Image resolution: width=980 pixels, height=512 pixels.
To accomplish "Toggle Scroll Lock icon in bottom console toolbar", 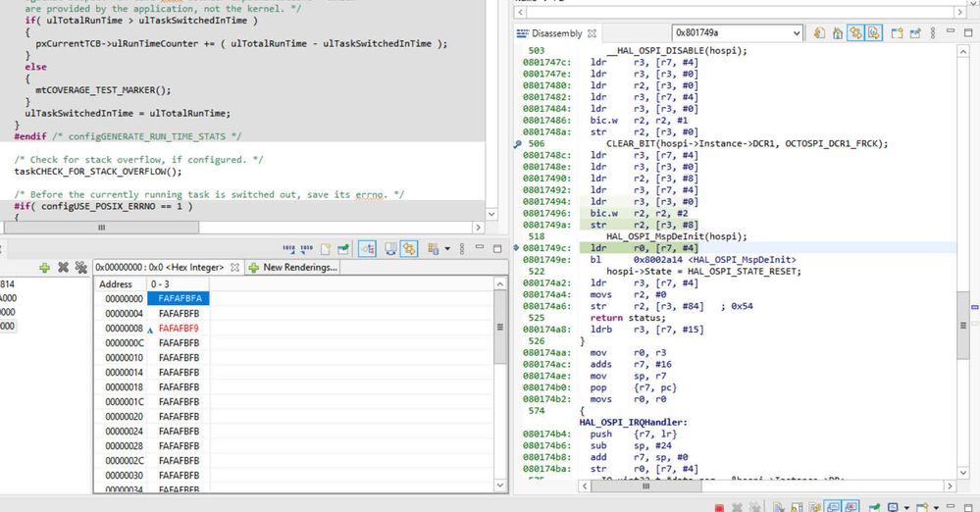I will [797, 507].
